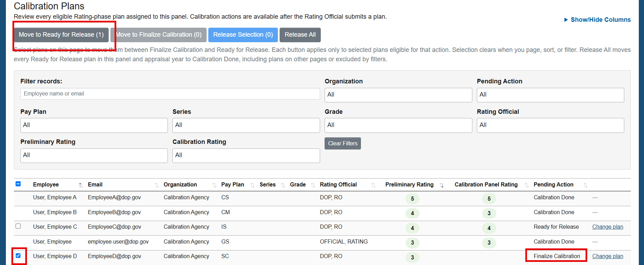The width and height of the screenshot is (644, 265).
Task: Click the sort arrows beside Calibration Panel Rating
Action: coord(526,185)
